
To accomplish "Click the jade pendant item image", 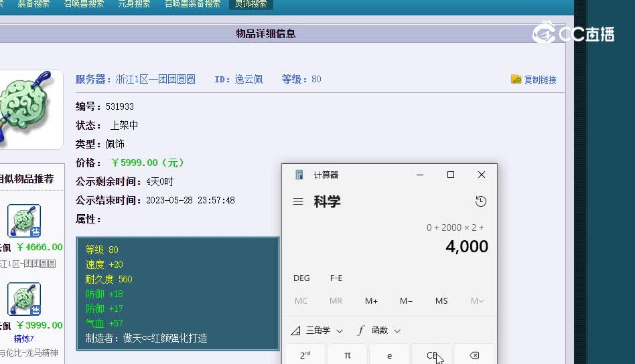I will point(27,109).
